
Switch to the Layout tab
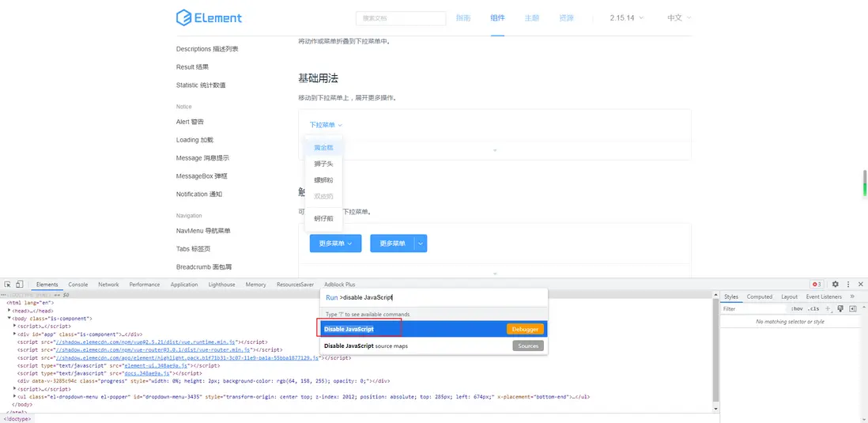click(x=790, y=296)
